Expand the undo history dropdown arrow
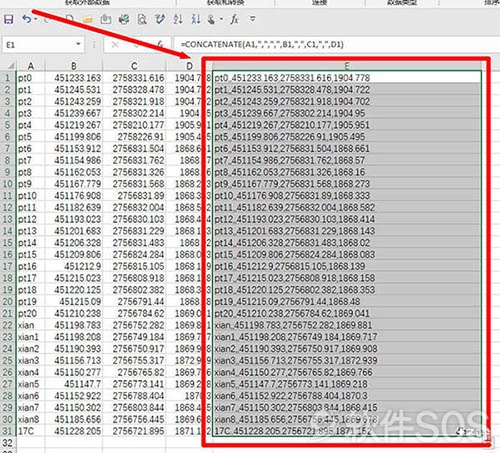Screen dimensions: 500x453 coord(36,19)
